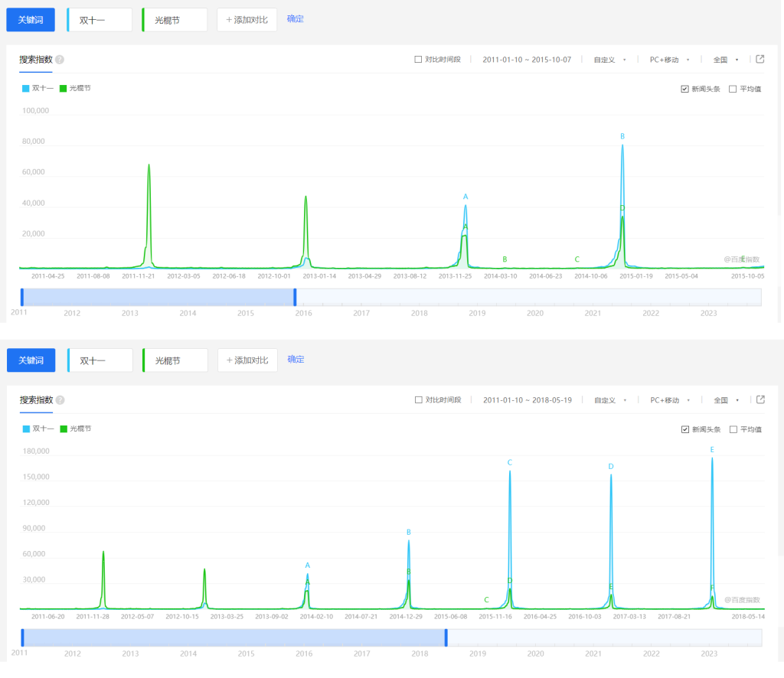Image resolution: width=784 pixels, height=678 pixels.
Task: Toggle the green 光棍节 legend swatch in lower chart
Action: (64, 429)
